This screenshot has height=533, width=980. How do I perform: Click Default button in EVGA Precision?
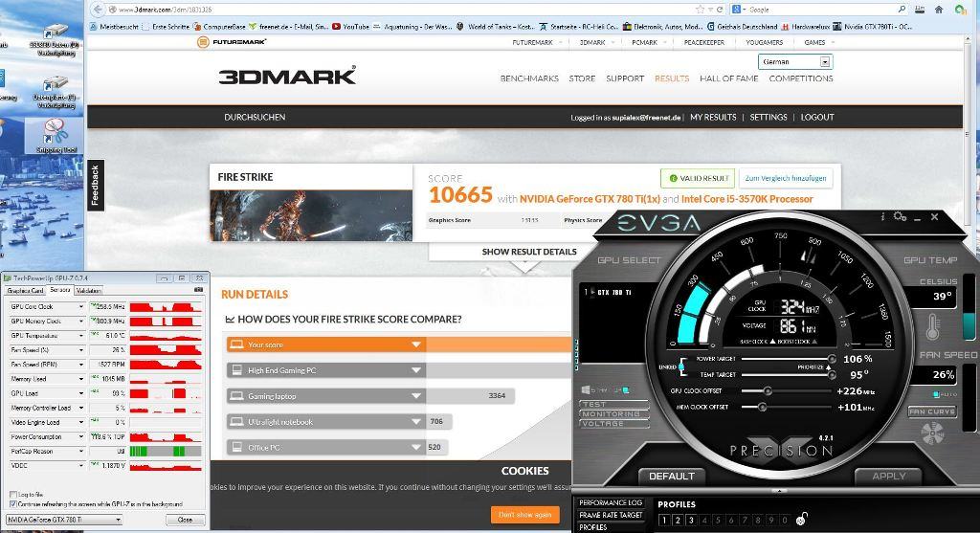[x=671, y=477]
